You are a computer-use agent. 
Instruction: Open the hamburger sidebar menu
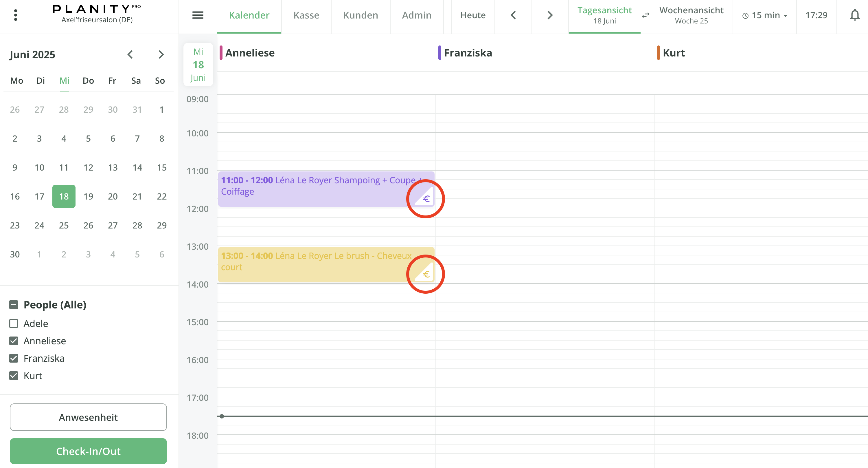point(198,15)
